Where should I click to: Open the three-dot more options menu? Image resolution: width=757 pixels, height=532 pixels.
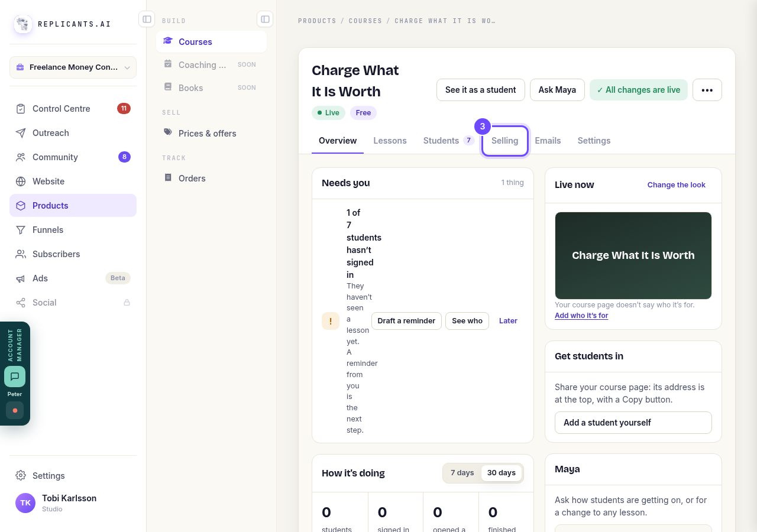[707, 90]
